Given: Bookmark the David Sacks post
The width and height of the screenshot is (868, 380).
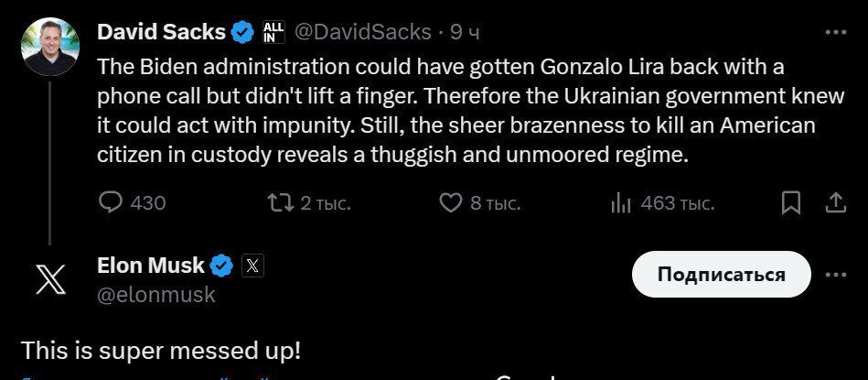Looking at the screenshot, I should click(x=792, y=202).
